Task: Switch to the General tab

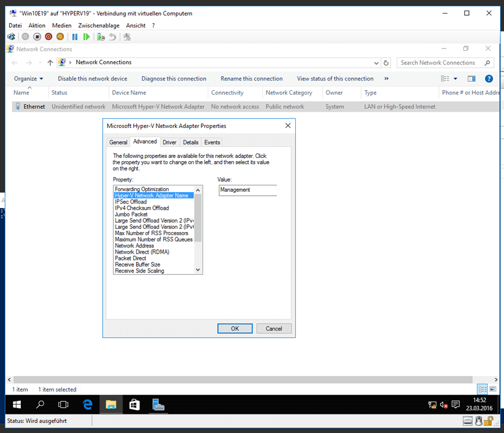Action: [119, 142]
